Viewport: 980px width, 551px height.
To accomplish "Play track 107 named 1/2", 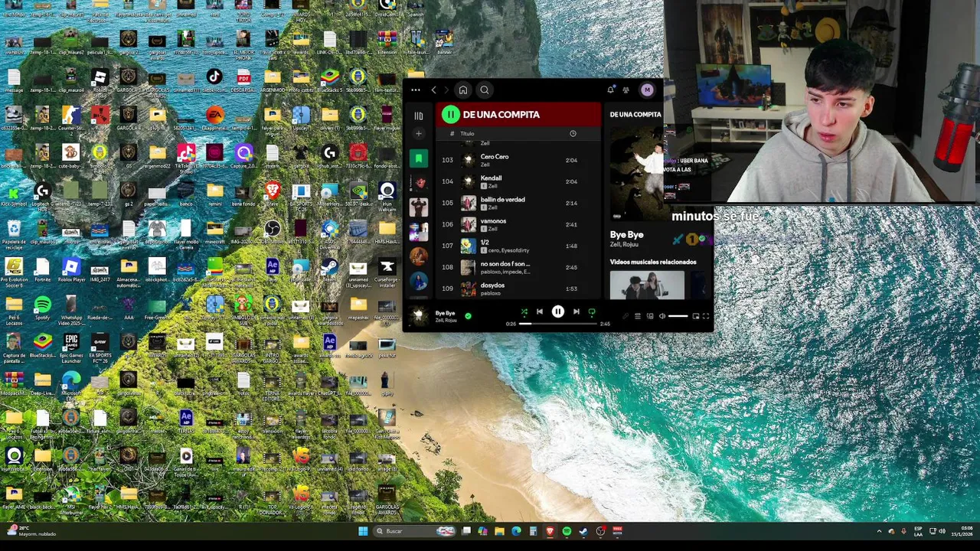I will [x=519, y=246].
